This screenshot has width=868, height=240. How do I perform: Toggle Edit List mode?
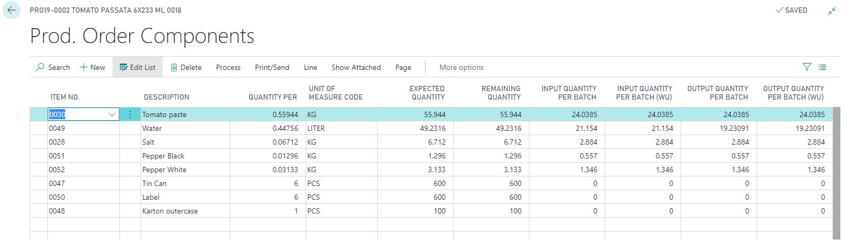(x=137, y=67)
